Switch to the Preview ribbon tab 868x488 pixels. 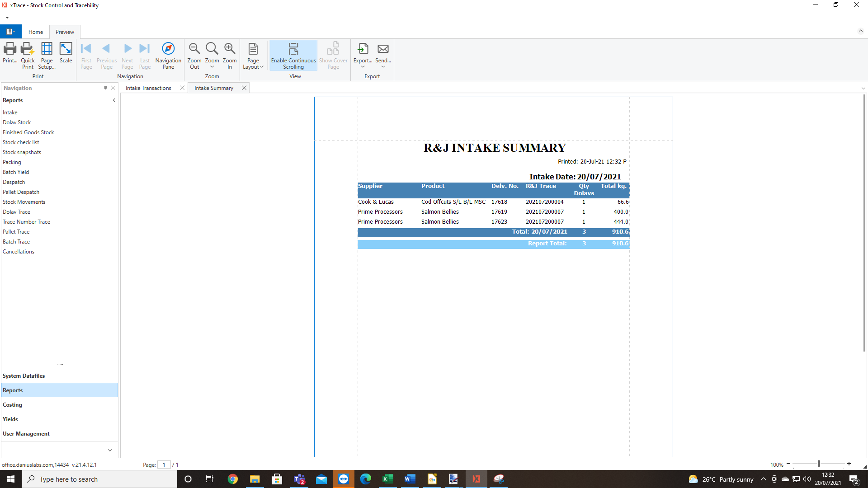coord(64,32)
